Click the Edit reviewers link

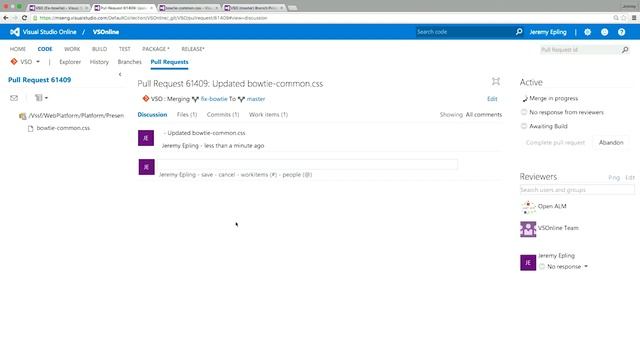point(630,178)
